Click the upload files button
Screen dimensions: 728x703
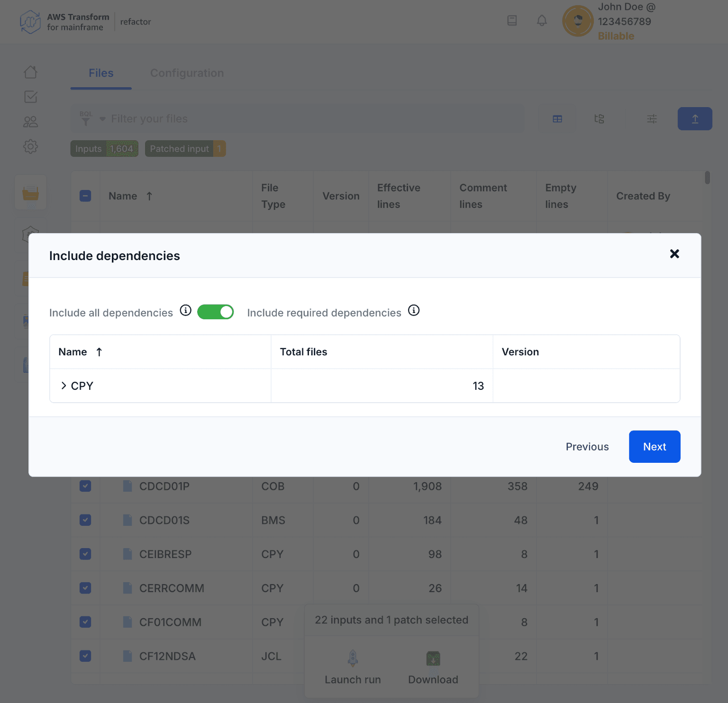[694, 119]
